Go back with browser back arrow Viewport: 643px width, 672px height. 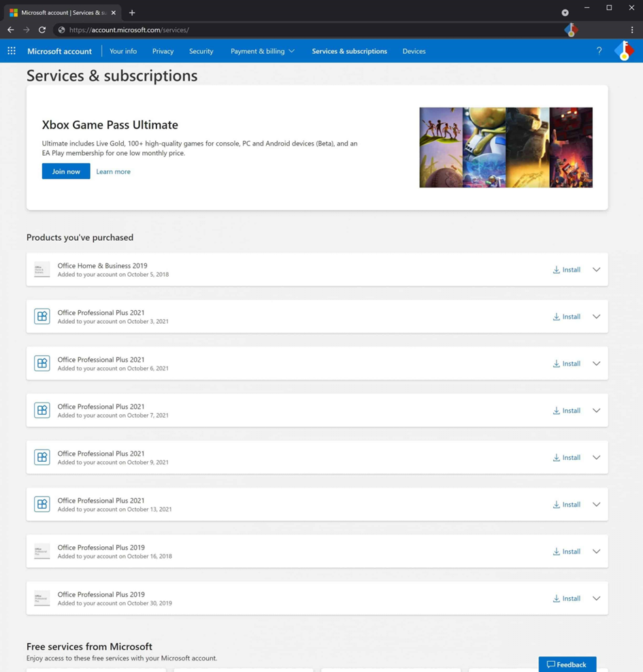(x=11, y=29)
